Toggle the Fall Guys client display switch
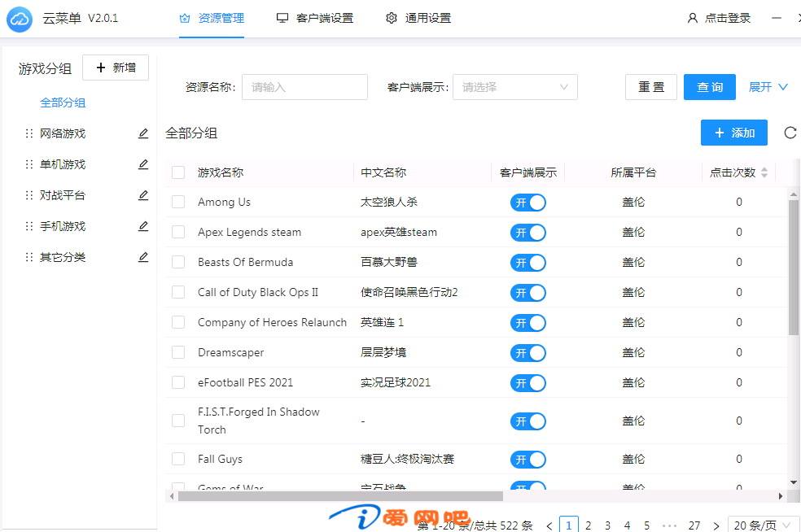Image resolution: width=801 pixels, height=532 pixels. pyautogui.click(x=528, y=460)
